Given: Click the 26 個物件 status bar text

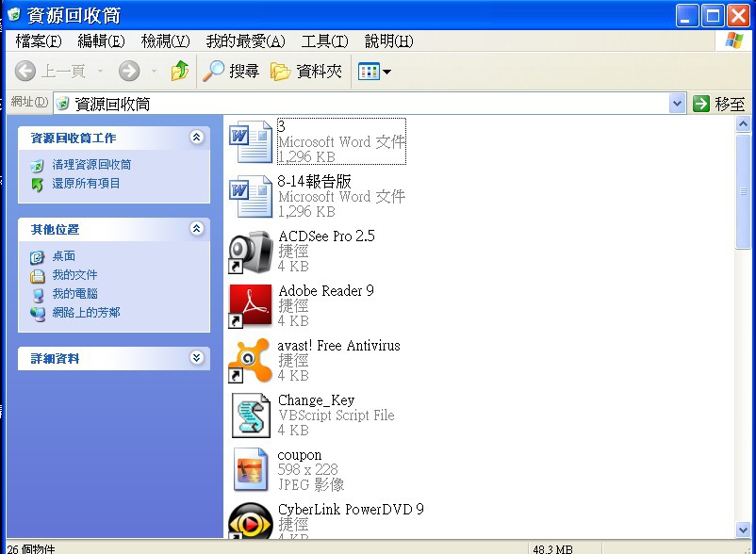Looking at the screenshot, I should pyautogui.click(x=31, y=548).
